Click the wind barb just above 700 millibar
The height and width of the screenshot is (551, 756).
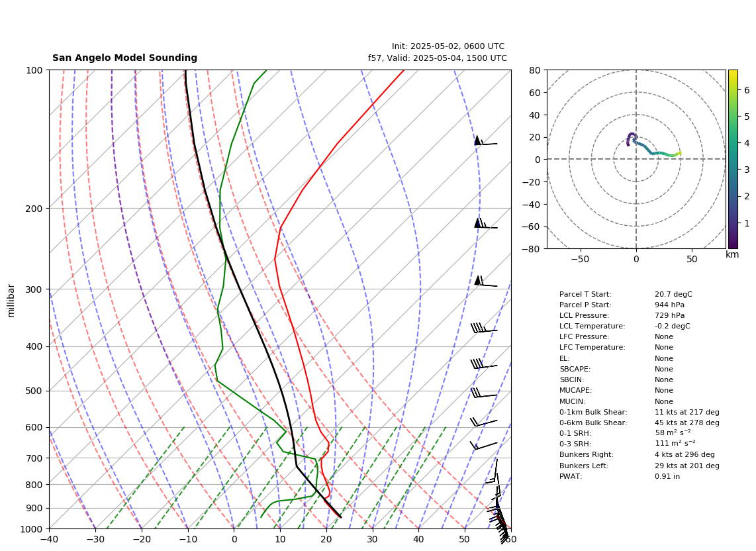click(x=484, y=446)
